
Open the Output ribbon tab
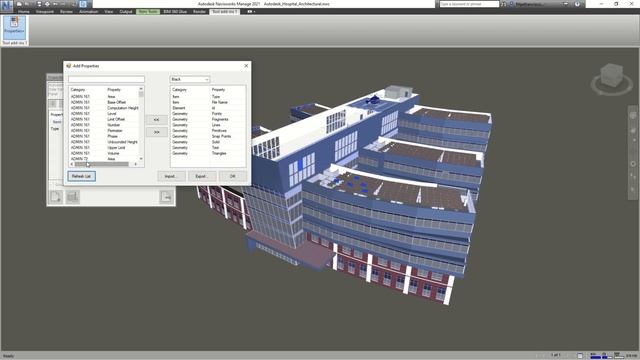pos(126,11)
